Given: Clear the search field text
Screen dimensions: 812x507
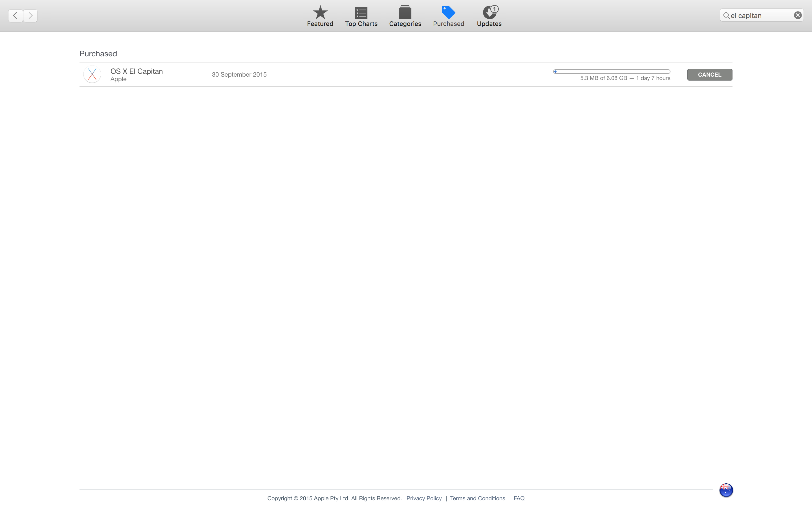Looking at the screenshot, I should 798,15.
